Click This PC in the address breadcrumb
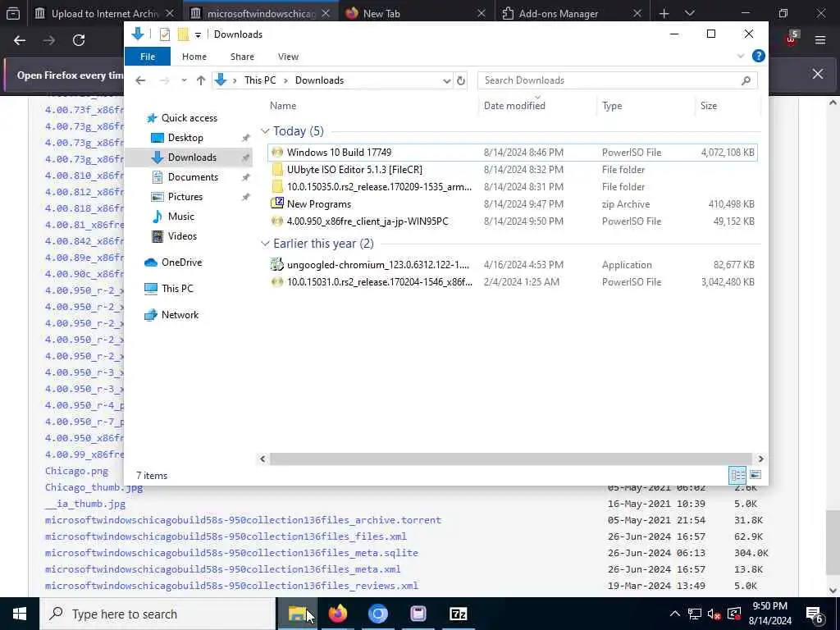Image resolution: width=840 pixels, height=630 pixels. (260, 80)
